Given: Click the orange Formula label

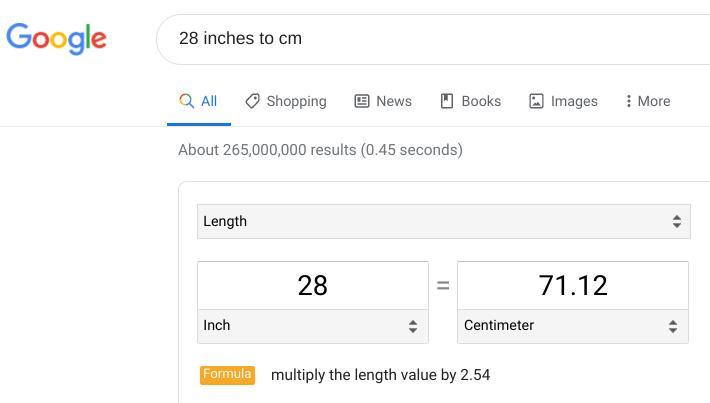Looking at the screenshot, I should point(227,375).
